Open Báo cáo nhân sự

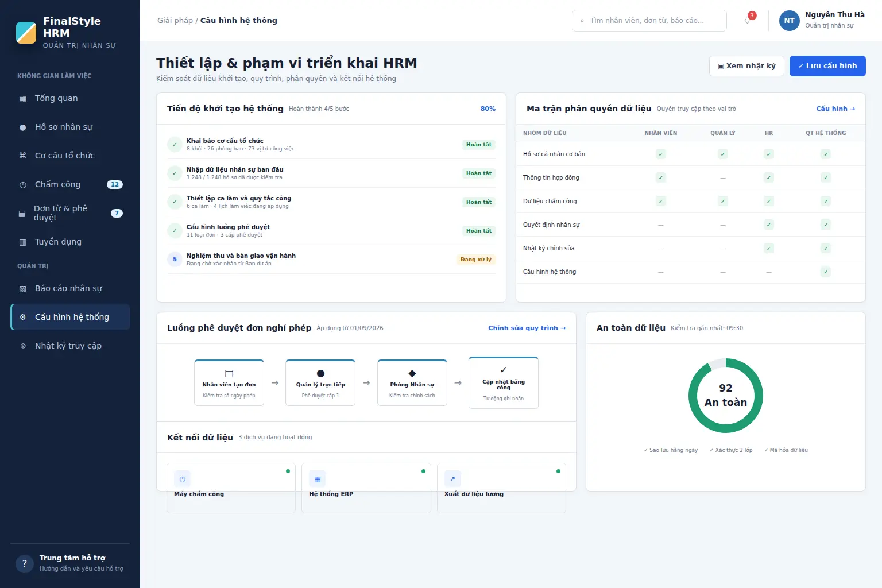(70, 288)
